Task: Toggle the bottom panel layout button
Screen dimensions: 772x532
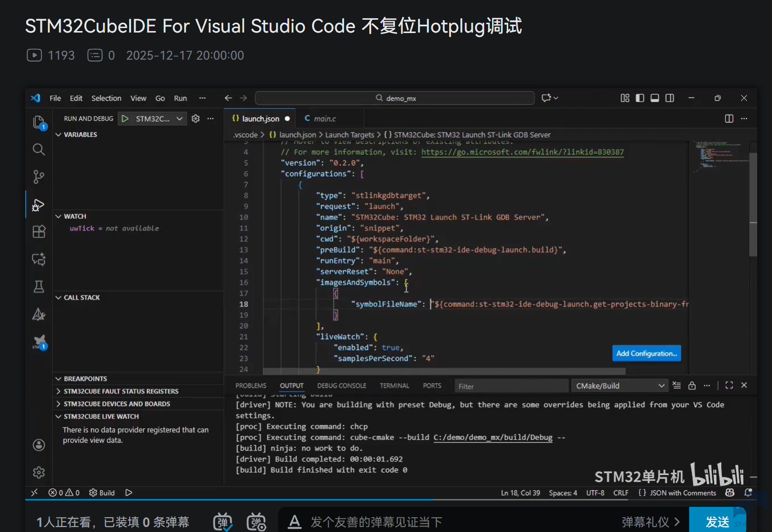Action: tap(655, 98)
